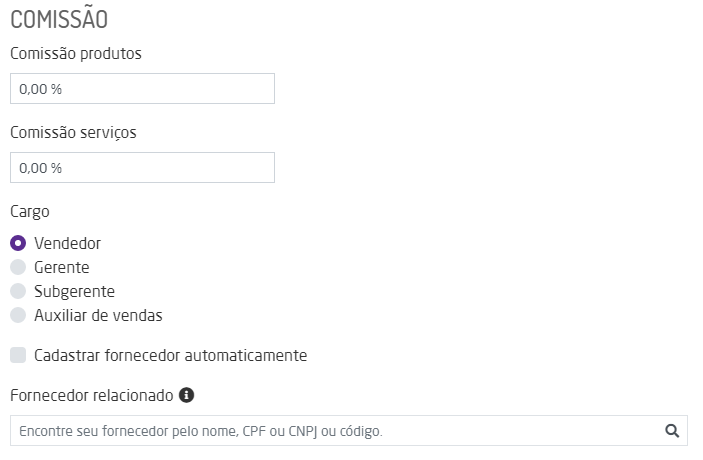703x460 pixels.
Task: Click the 'Subgerente' option label text
Action: click(x=74, y=291)
